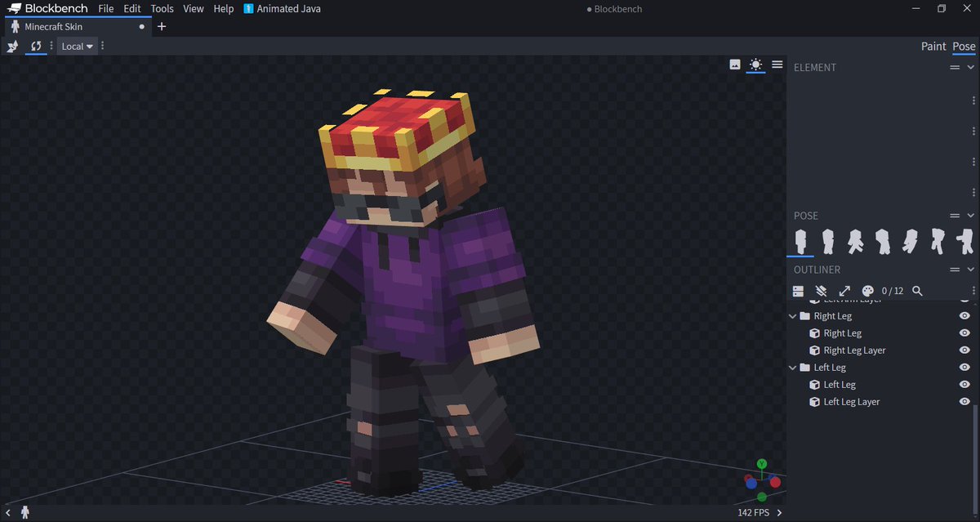Open the Local transform space dropdown
Viewport: 980px width, 522px height.
click(x=77, y=47)
